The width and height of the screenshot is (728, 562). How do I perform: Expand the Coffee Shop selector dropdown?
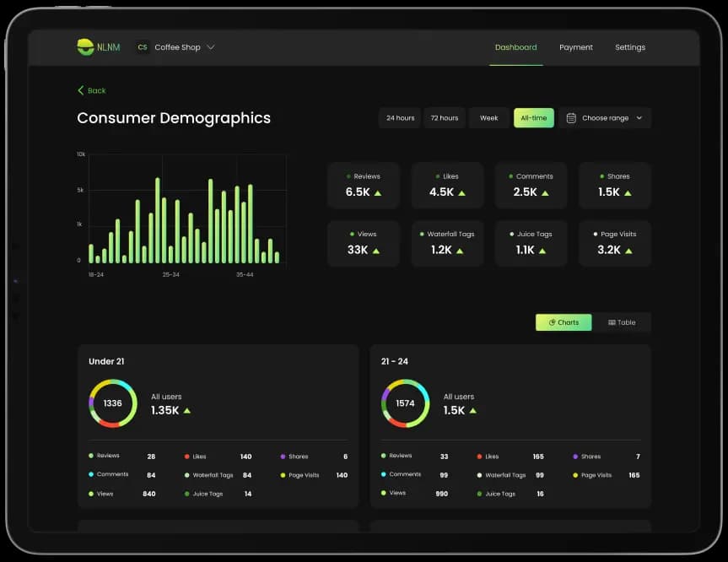tap(211, 47)
